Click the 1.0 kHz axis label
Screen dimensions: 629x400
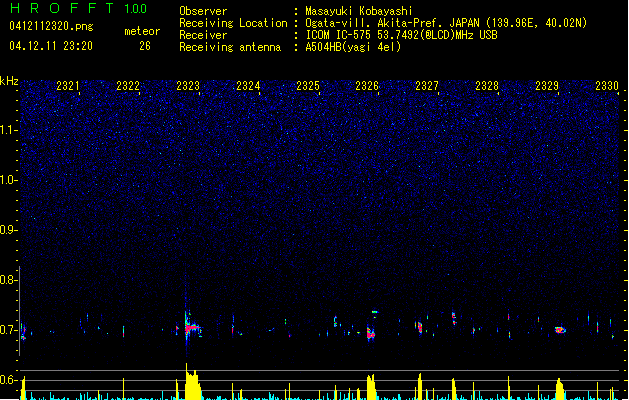[x=8, y=180]
